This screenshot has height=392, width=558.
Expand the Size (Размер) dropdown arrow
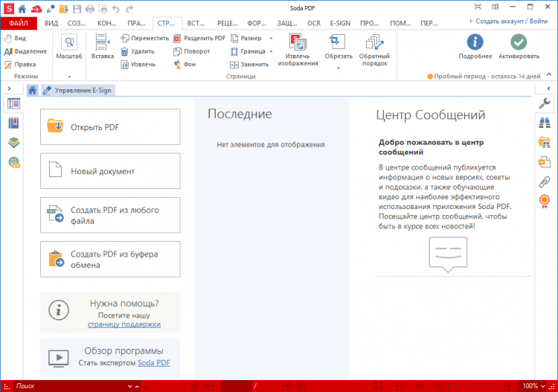coord(271,39)
